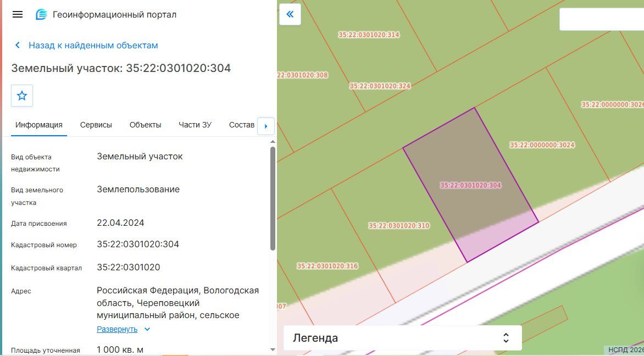The width and height of the screenshot is (644, 356).
Task: Click the Кадастровый номер value 35:22:0301020:304
Action: pyautogui.click(x=138, y=244)
